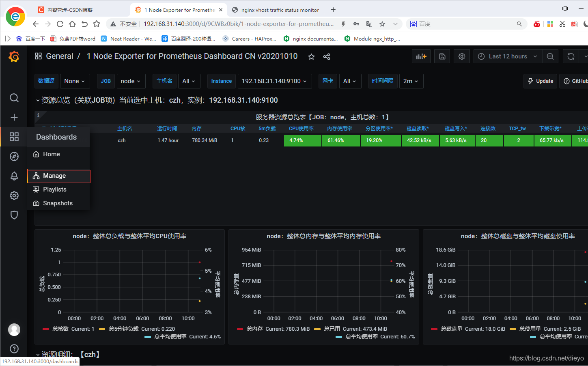Screen dimensions: 588x366
Task: Collapse the 资源总览 row
Action: pyautogui.click(x=38, y=100)
